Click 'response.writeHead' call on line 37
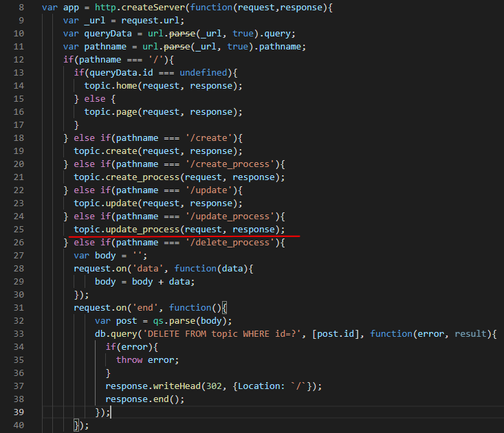Screen dimensions: 504x433 point(153,386)
